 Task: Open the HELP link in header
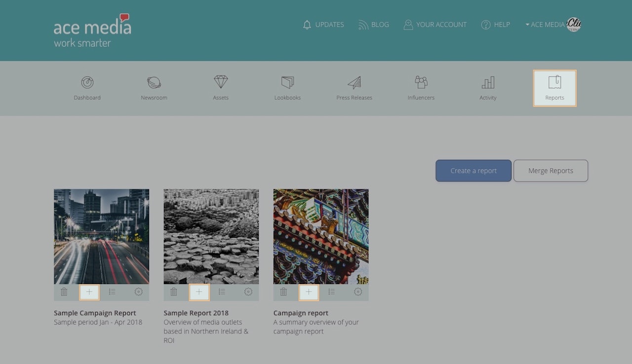point(495,25)
